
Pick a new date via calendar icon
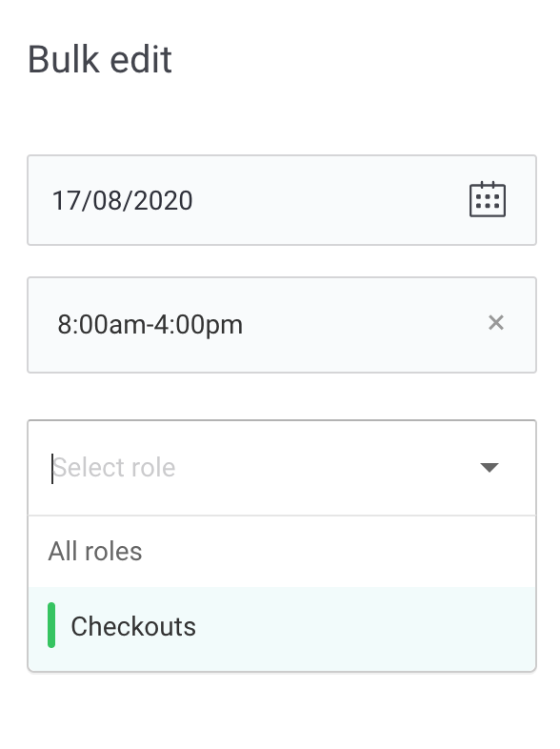pyautogui.click(x=488, y=200)
